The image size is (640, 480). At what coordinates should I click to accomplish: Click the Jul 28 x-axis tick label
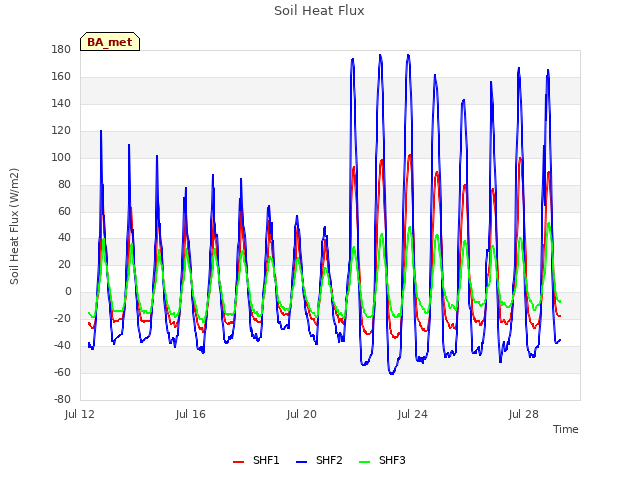[524, 414]
